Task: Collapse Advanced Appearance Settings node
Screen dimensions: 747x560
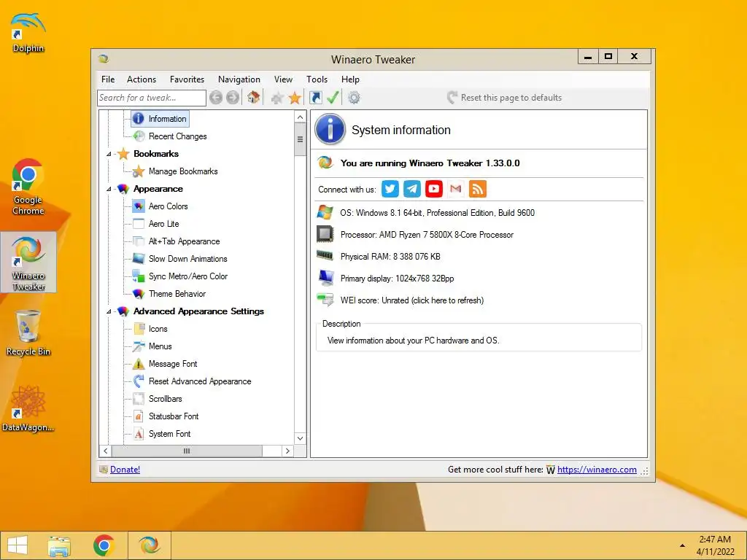Action: [109, 311]
